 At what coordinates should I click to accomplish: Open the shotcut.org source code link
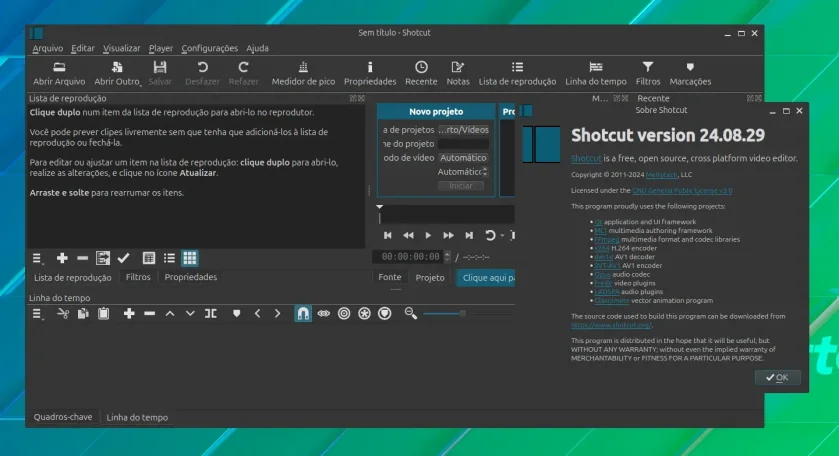click(611, 325)
